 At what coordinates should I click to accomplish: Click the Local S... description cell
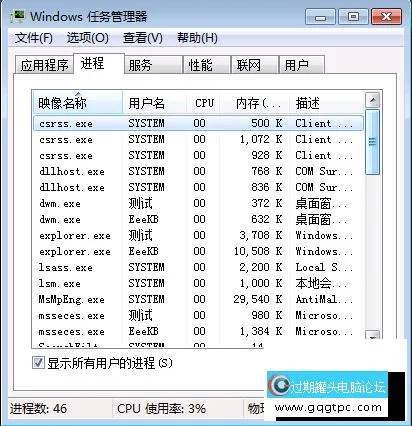pos(324,267)
